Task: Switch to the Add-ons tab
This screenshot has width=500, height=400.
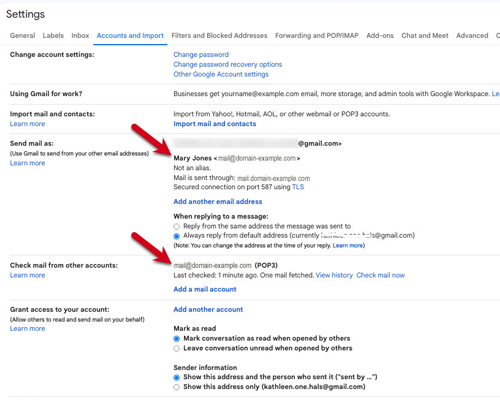Action: 380,36
